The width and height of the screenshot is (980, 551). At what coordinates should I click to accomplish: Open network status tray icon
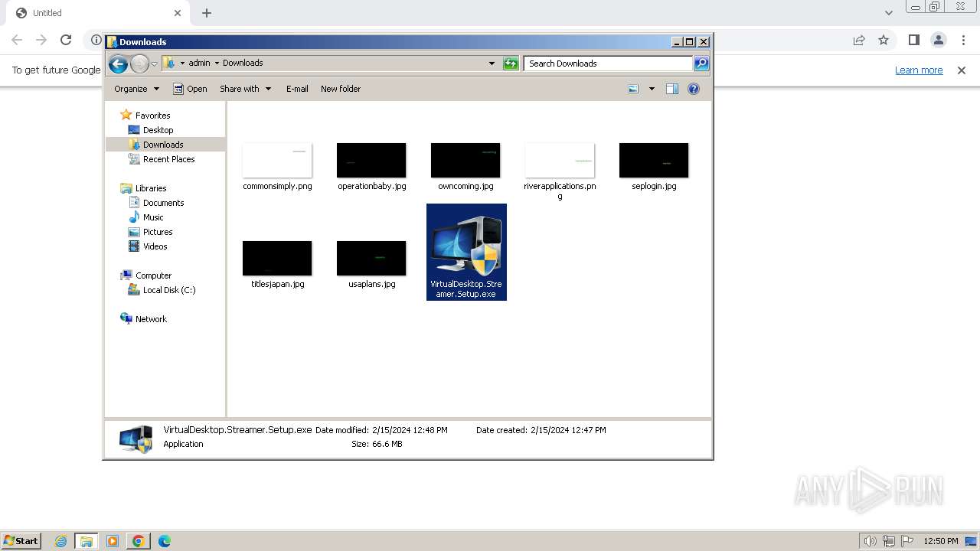tap(888, 541)
